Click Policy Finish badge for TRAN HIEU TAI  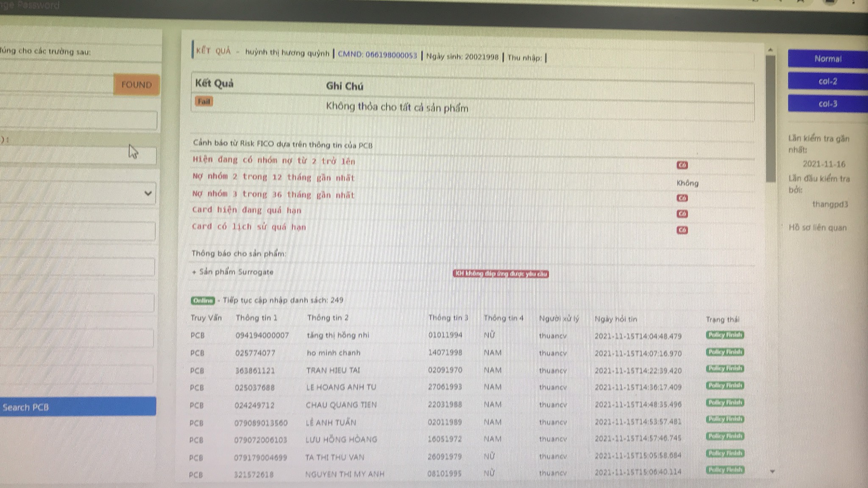pyautogui.click(x=725, y=369)
